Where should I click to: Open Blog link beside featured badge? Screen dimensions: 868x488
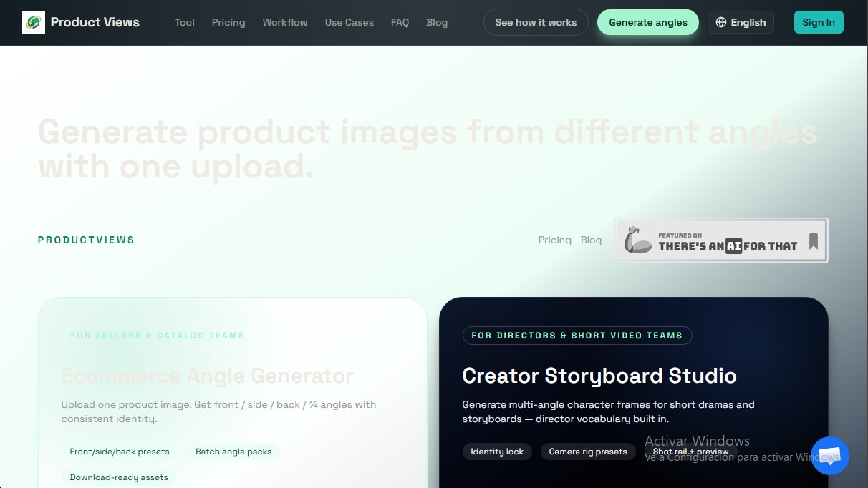[591, 240]
